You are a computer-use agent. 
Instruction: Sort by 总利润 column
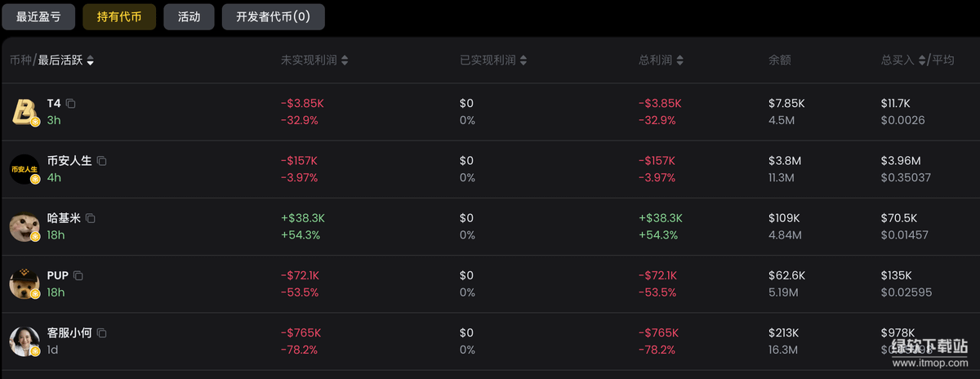click(x=680, y=60)
